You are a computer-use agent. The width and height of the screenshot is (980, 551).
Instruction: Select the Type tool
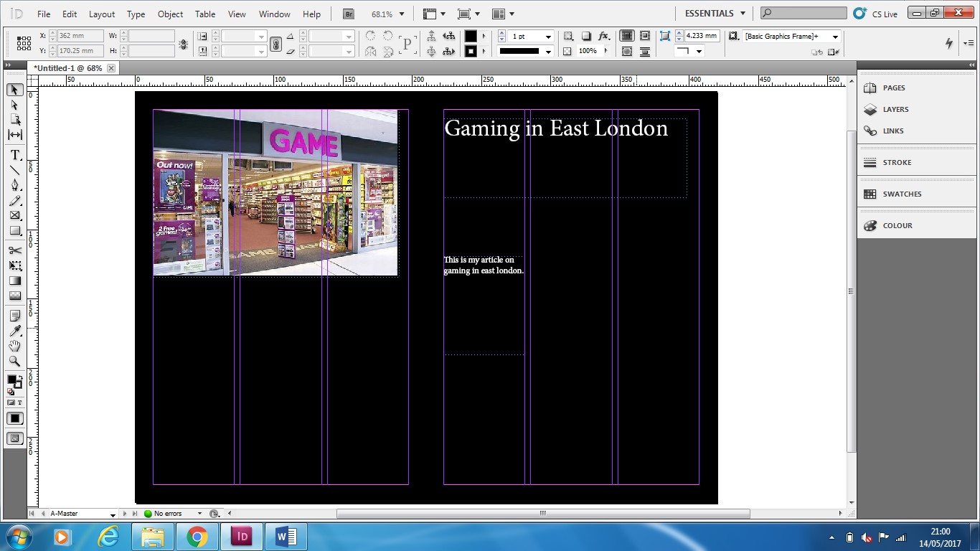14,155
